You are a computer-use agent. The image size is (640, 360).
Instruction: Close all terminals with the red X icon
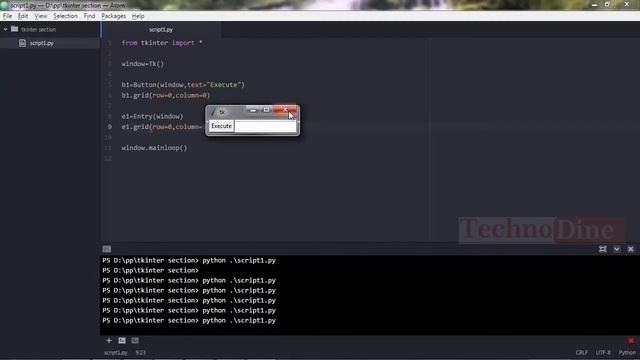pyautogui.click(x=631, y=340)
